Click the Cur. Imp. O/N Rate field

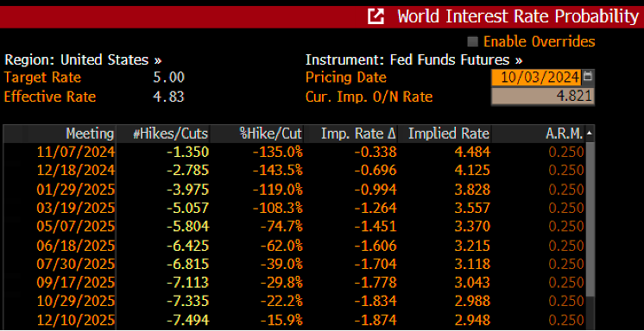[x=542, y=97]
